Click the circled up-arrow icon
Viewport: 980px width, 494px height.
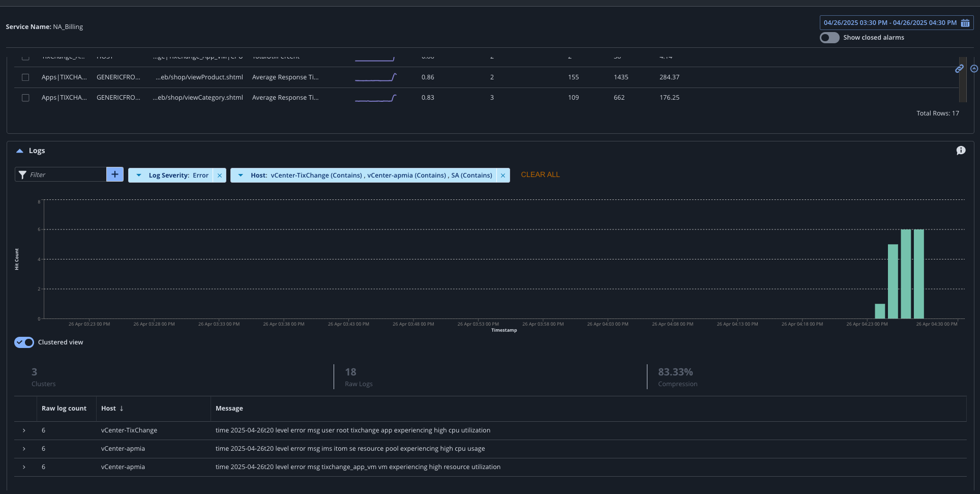pos(974,69)
